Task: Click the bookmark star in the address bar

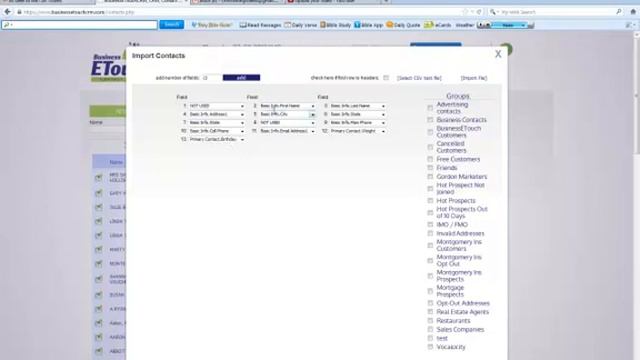Action: [x=465, y=12]
